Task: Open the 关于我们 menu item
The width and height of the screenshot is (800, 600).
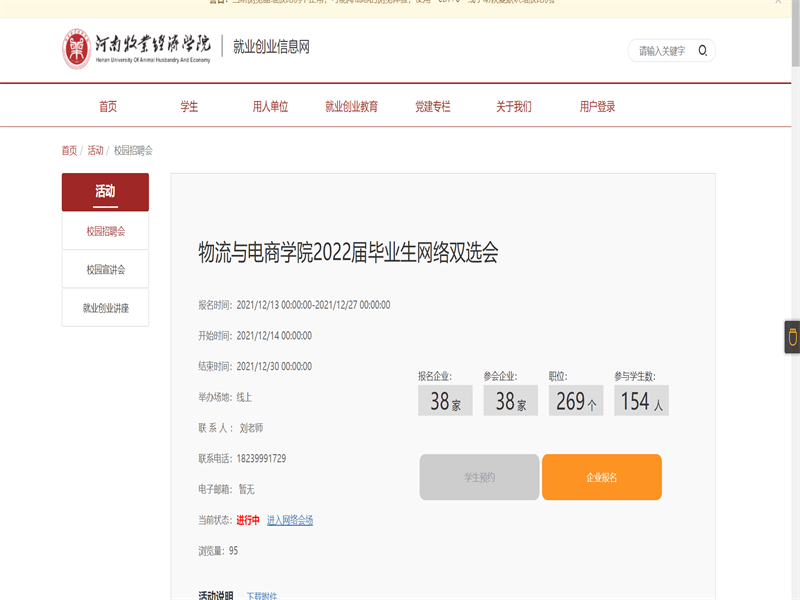Action: pos(514,106)
